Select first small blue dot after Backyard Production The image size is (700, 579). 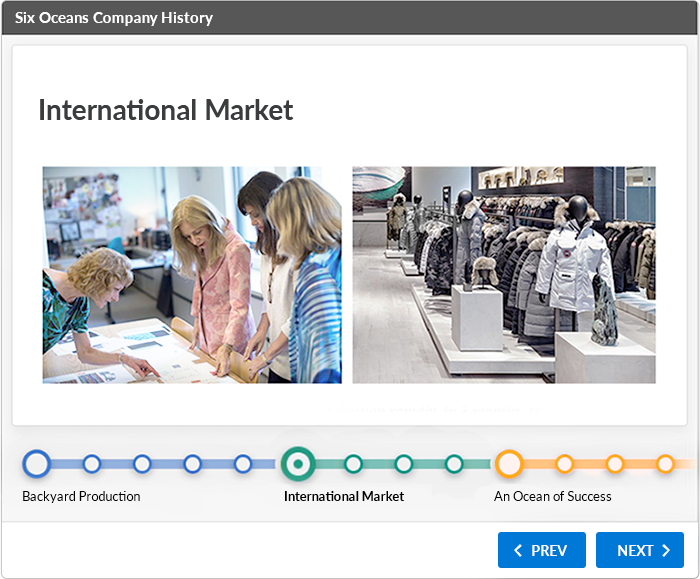coord(92,463)
